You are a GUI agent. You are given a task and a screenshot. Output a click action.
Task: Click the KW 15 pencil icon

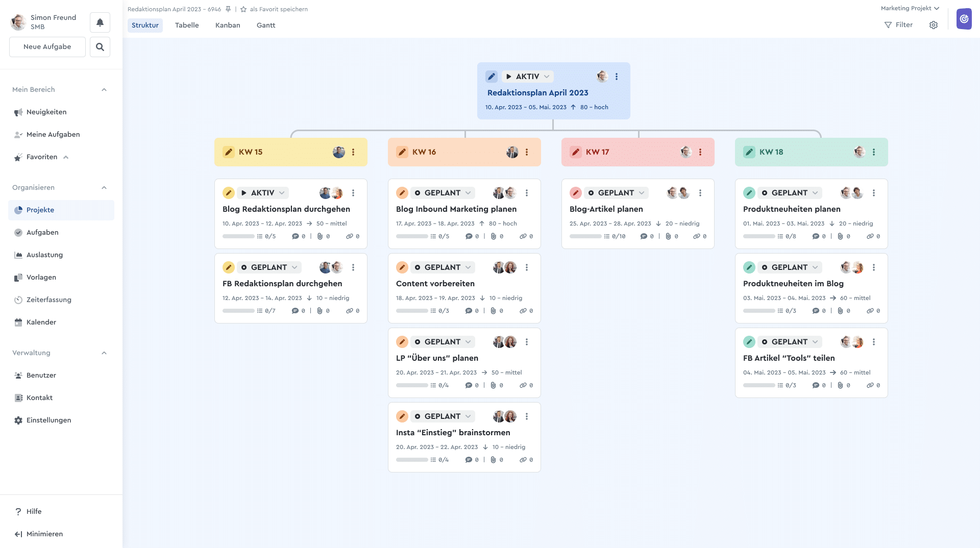tap(229, 152)
